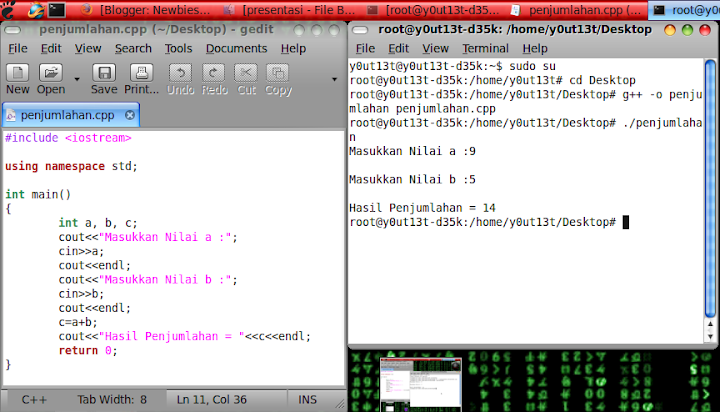Click the terminal prompt cursor block
This screenshot has height=412, width=720.
626,222
